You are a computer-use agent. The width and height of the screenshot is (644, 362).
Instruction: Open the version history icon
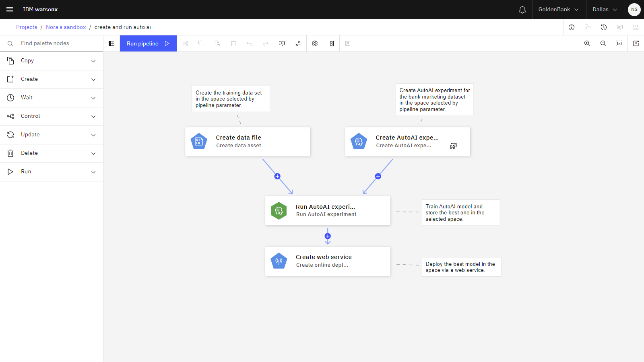coord(604,27)
